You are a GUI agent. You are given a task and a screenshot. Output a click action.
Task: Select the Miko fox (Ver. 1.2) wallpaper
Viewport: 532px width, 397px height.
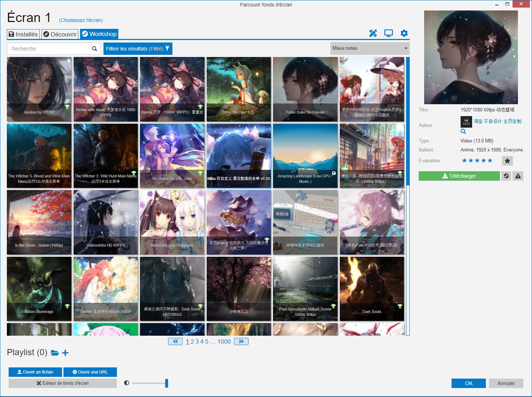point(239,89)
